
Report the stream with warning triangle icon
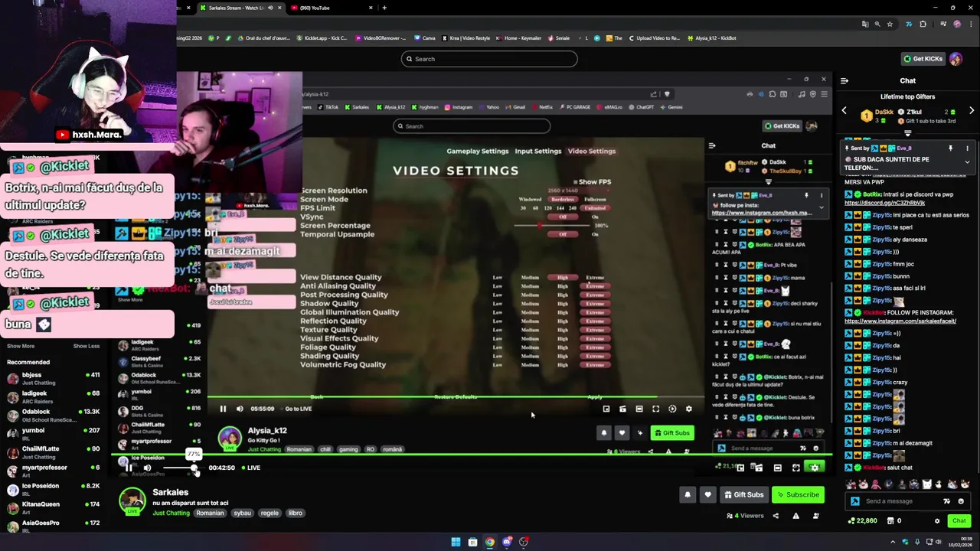[795, 516]
